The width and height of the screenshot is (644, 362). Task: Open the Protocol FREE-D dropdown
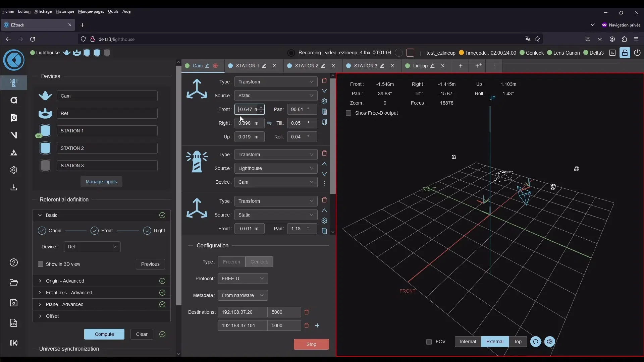[243, 279]
